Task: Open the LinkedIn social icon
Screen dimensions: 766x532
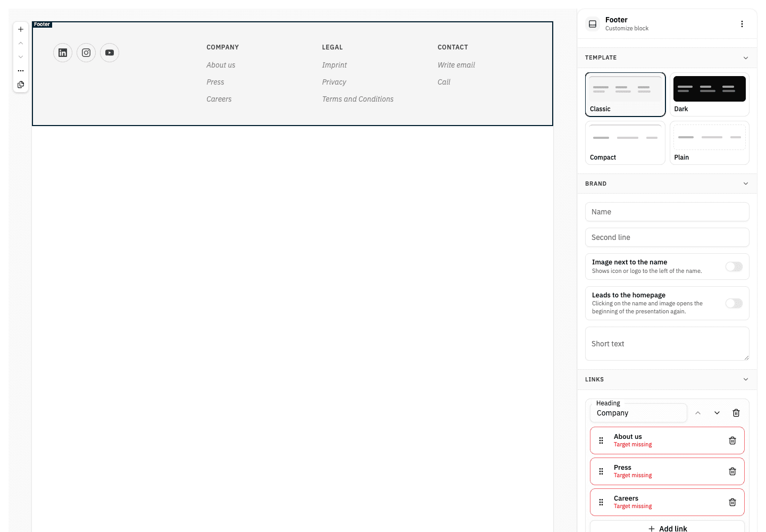Action: tap(63, 53)
